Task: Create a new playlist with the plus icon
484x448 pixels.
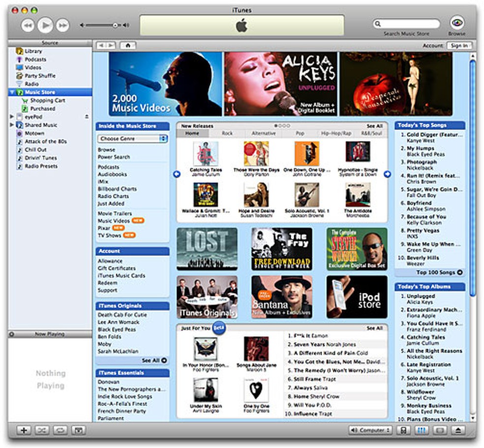Action: click(23, 430)
